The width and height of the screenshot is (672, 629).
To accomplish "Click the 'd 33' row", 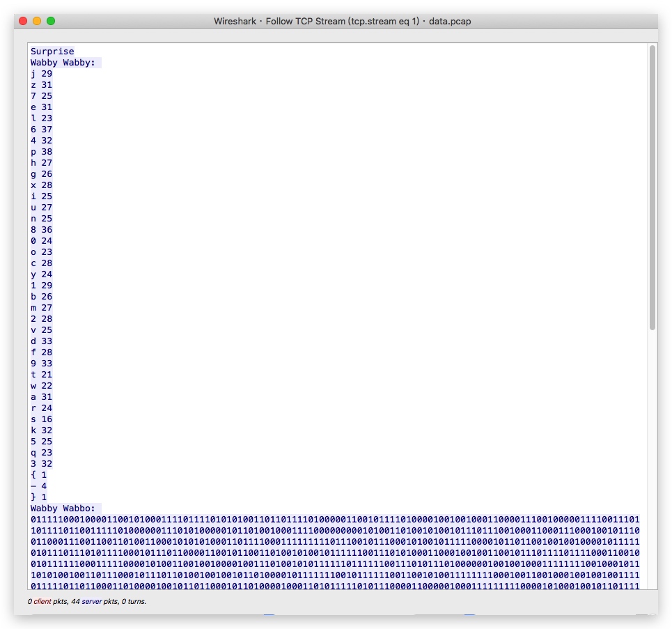I will 41,341.
